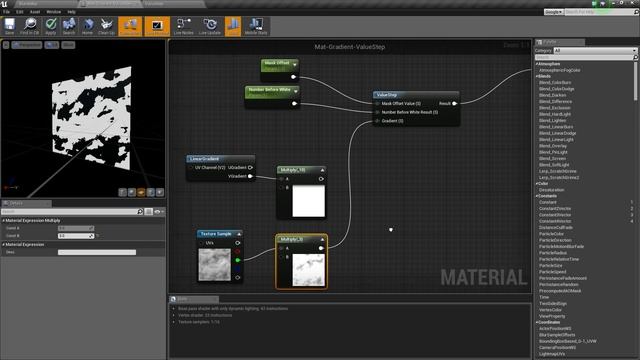Open the Search toolbar icon
Viewport: 640px width, 360px height.
click(69, 26)
